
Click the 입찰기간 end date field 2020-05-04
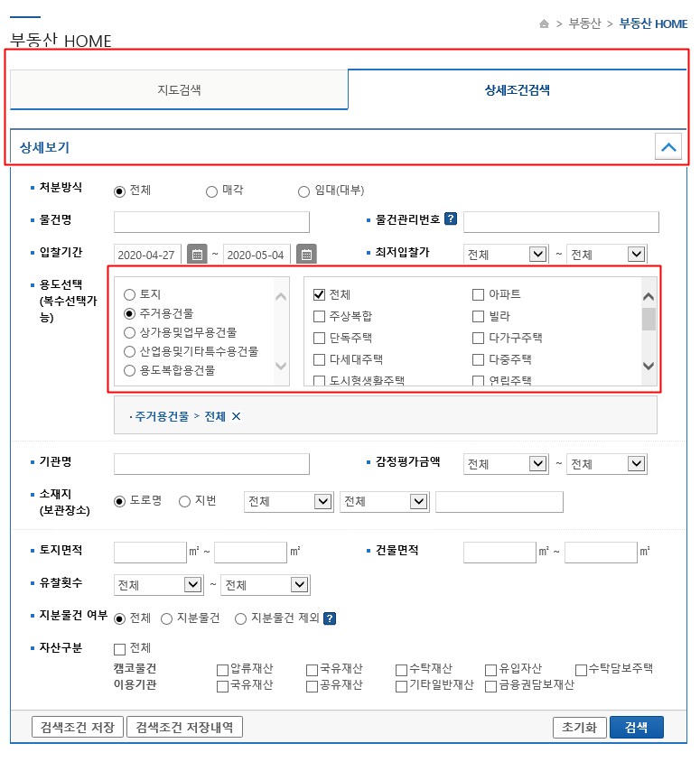pyautogui.click(x=257, y=255)
